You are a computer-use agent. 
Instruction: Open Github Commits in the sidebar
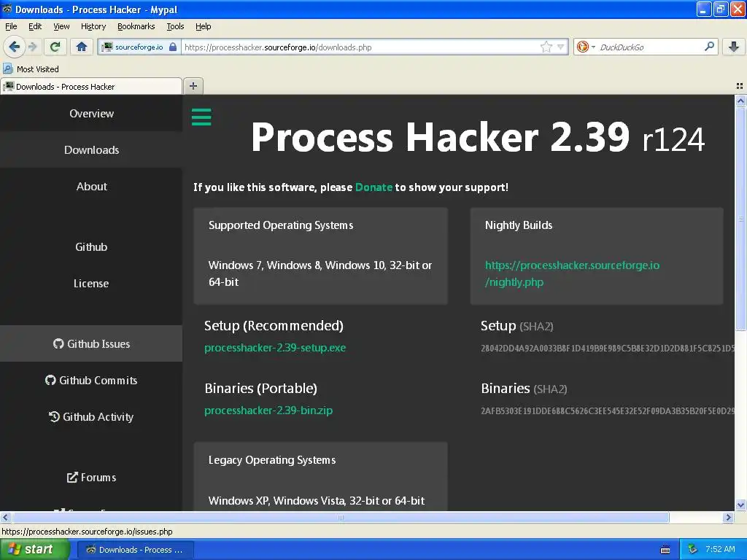[91, 381]
